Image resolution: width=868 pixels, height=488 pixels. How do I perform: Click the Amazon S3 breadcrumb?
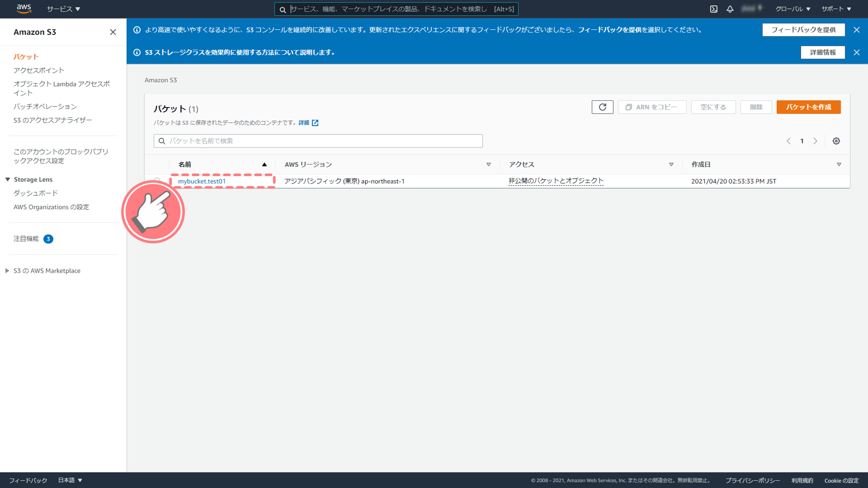(x=161, y=80)
